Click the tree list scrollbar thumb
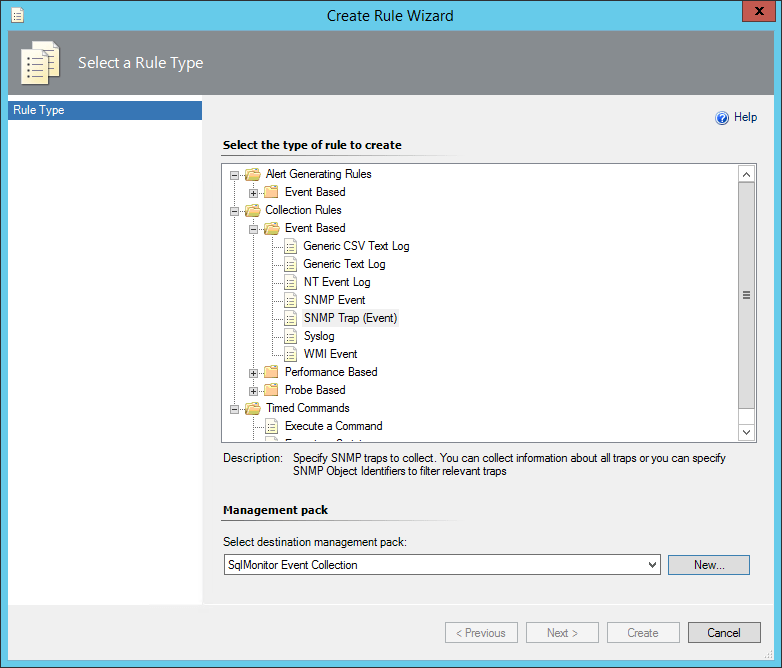The height and width of the screenshot is (668, 782). pyautogui.click(x=747, y=295)
